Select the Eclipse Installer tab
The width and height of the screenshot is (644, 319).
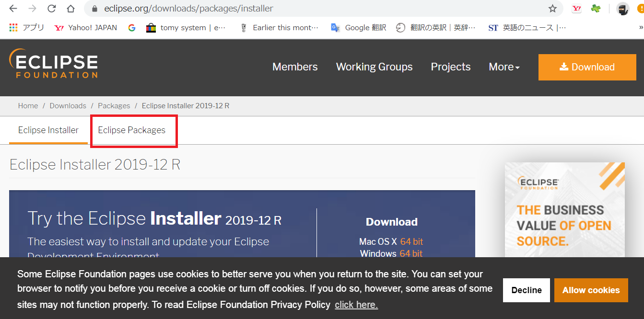(48, 129)
